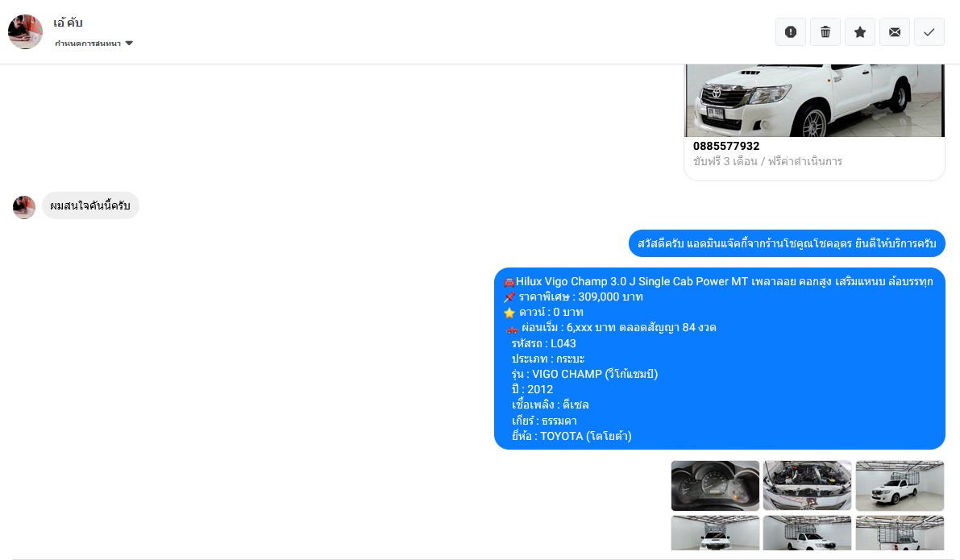Open bottom-row first pickup front photo
This screenshot has height=560, width=960.
[x=715, y=533]
